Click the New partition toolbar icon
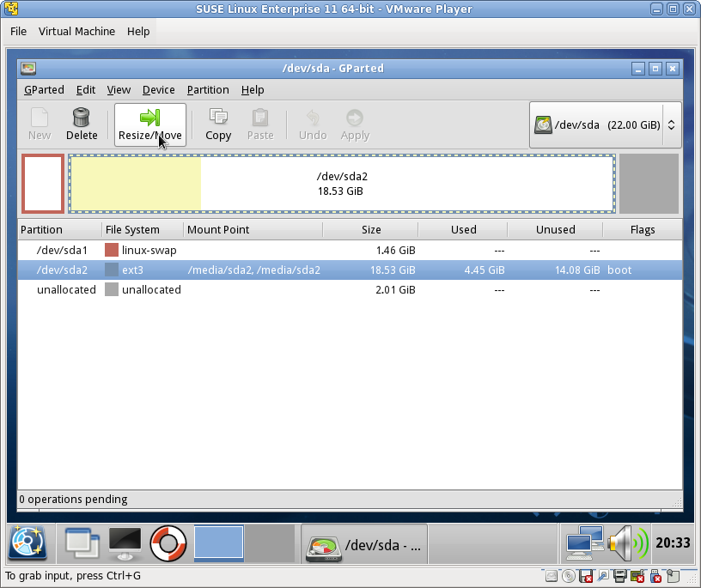 pos(40,118)
